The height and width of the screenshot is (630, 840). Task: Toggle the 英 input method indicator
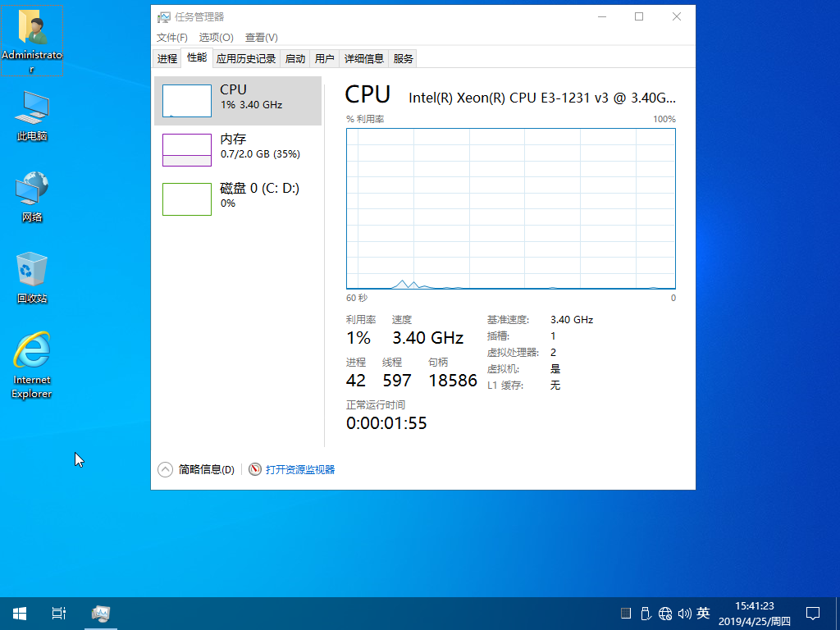[703, 613]
